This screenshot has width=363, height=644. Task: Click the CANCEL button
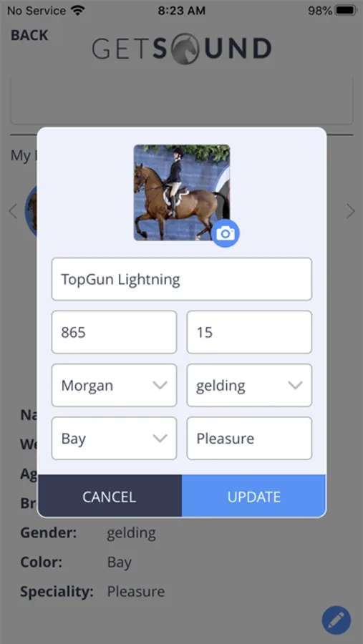click(x=110, y=496)
